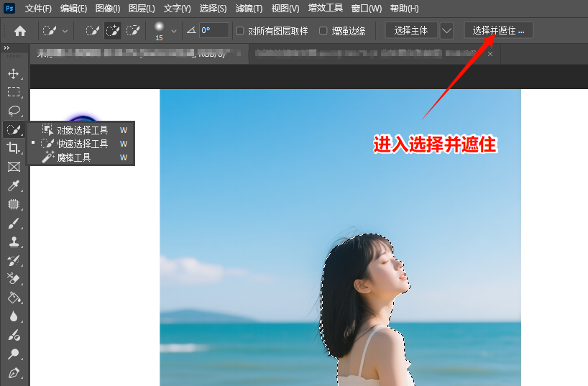Select the Move tool
Screen dimensions: 588x386
pyautogui.click(x=14, y=73)
